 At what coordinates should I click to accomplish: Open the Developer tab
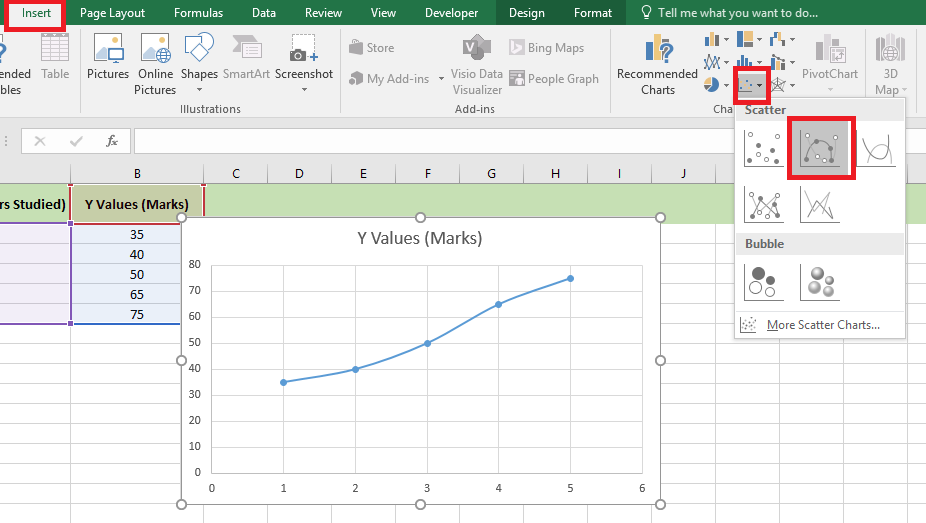(x=451, y=12)
